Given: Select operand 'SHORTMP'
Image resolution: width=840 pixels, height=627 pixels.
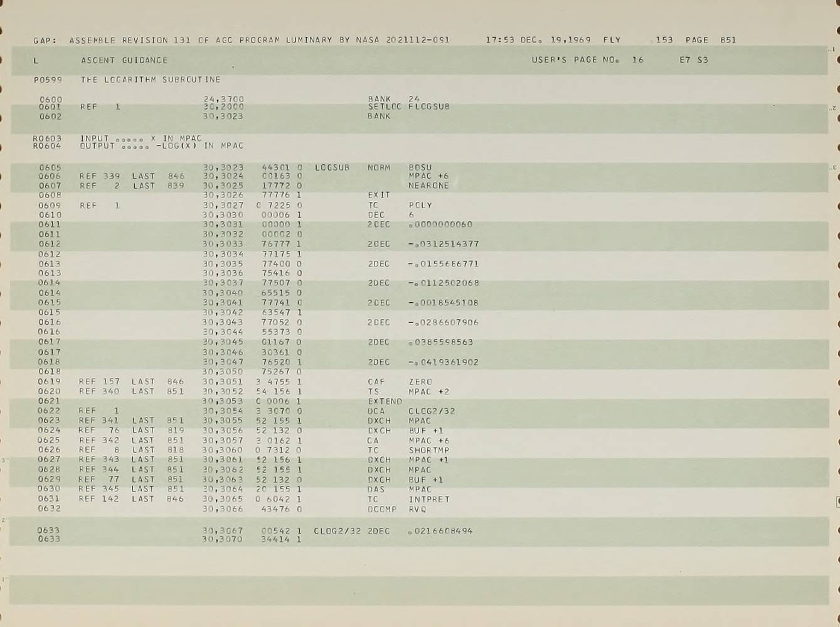Looking at the screenshot, I should coord(429,451).
